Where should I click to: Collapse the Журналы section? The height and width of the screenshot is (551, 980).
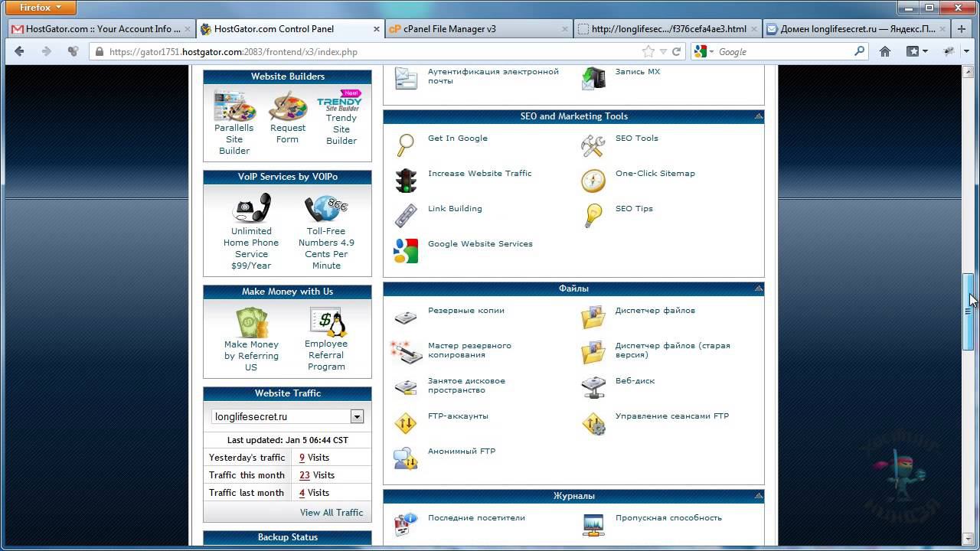tap(759, 496)
